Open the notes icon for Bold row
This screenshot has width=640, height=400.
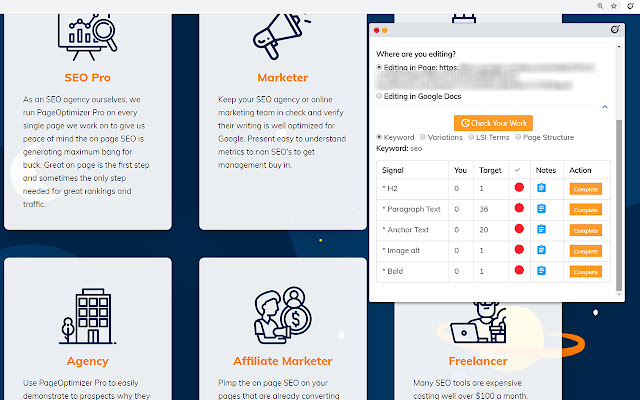click(541, 271)
